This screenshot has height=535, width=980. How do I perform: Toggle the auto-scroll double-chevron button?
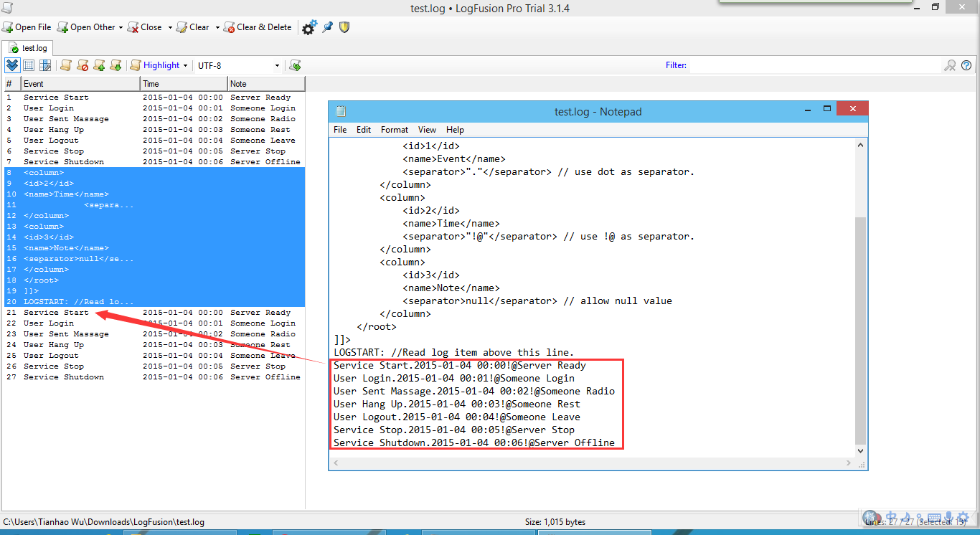tap(12, 65)
